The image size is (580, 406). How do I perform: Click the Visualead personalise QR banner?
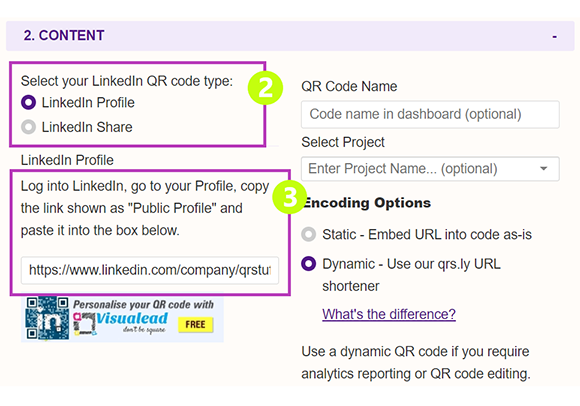point(122,319)
